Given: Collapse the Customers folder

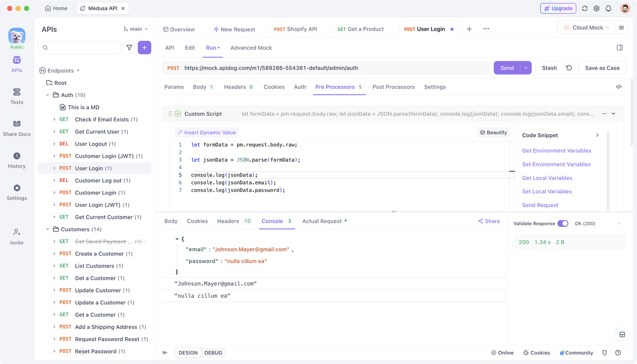Looking at the screenshot, I should pyautogui.click(x=48, y=229).
